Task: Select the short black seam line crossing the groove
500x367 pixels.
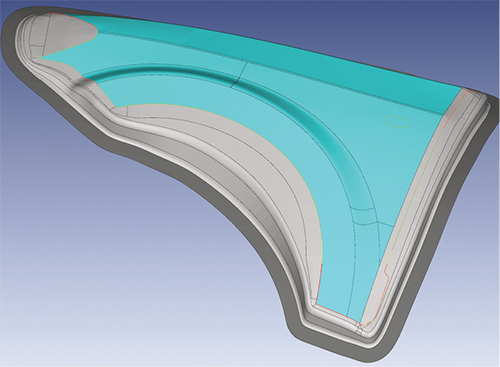Action: pyautogui.click(x=238, y=75)
